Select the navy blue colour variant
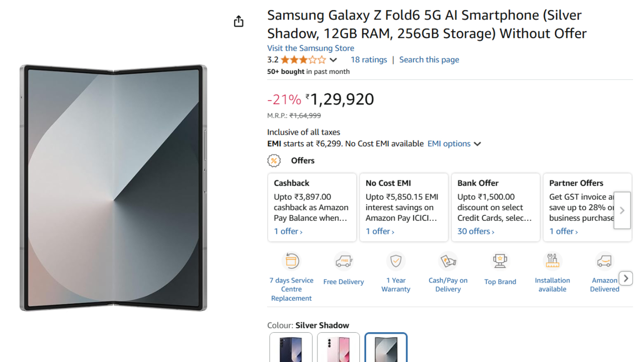This screenshot has height=362, width=644. (291, 348)
